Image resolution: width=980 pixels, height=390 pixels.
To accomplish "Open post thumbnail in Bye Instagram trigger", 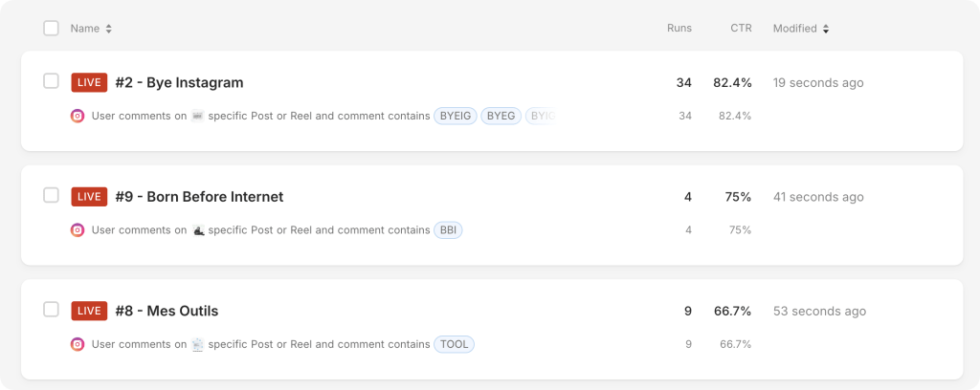I will 197,116.
